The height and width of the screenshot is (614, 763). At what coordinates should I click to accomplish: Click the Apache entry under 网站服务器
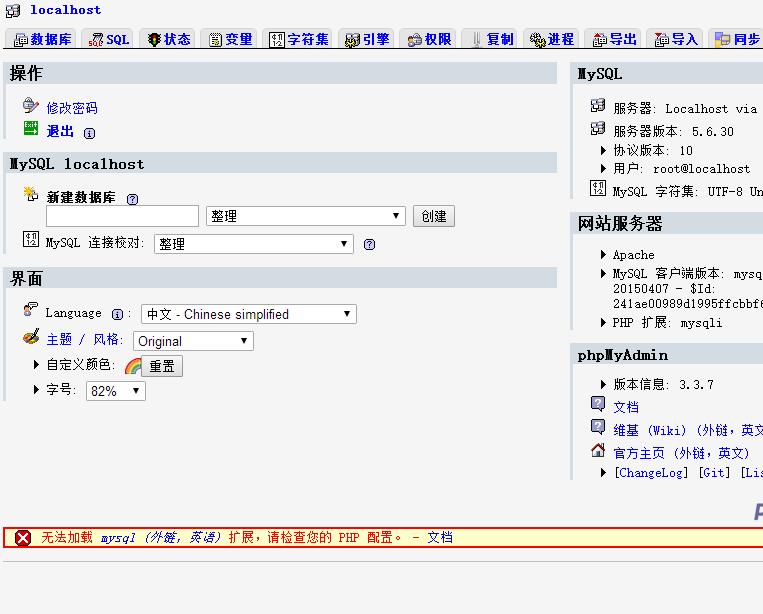point(634,254)
